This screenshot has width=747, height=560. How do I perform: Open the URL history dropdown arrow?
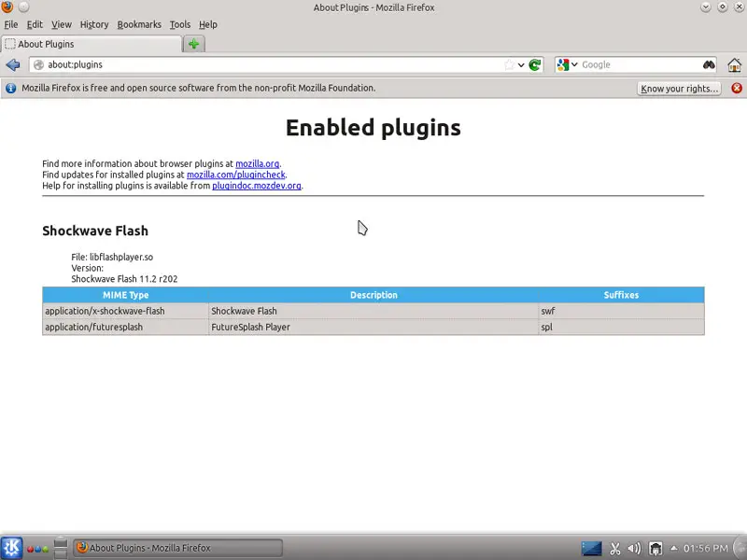tap(521, 64)
